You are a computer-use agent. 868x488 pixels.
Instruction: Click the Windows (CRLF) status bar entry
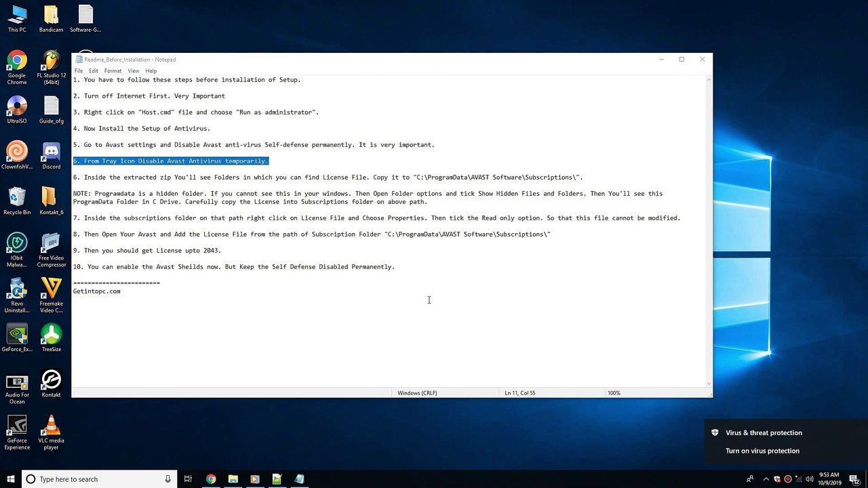(x=417, y=393)
